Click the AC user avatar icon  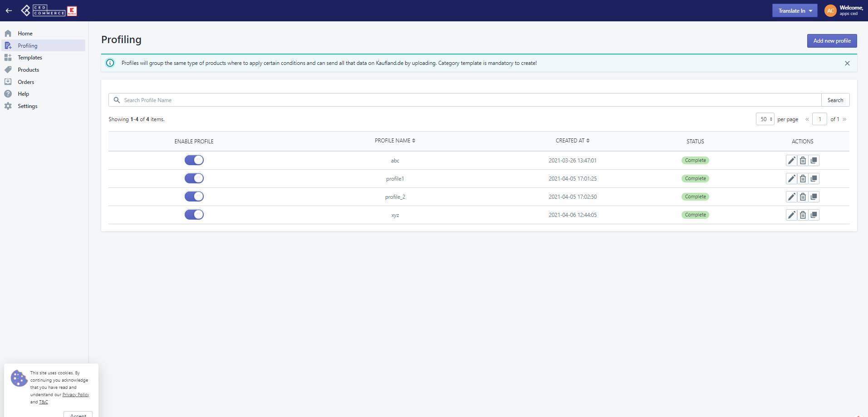(x=830, y=11)
